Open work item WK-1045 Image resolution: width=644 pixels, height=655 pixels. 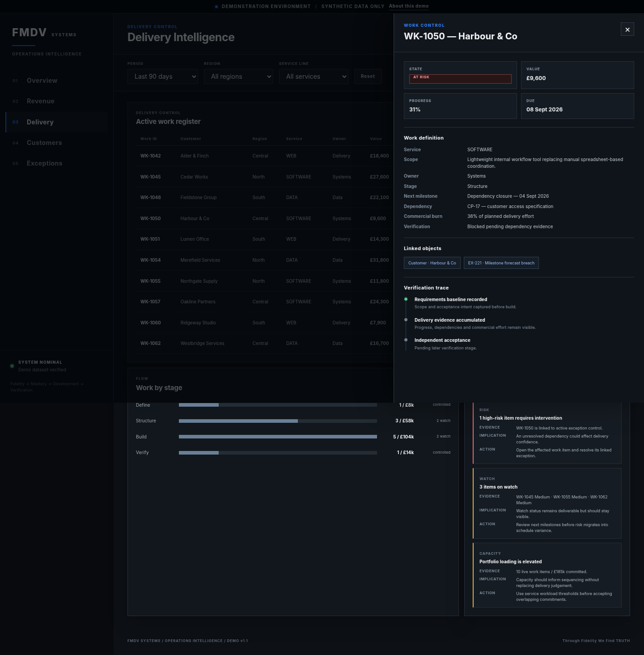tap(265, 177)
